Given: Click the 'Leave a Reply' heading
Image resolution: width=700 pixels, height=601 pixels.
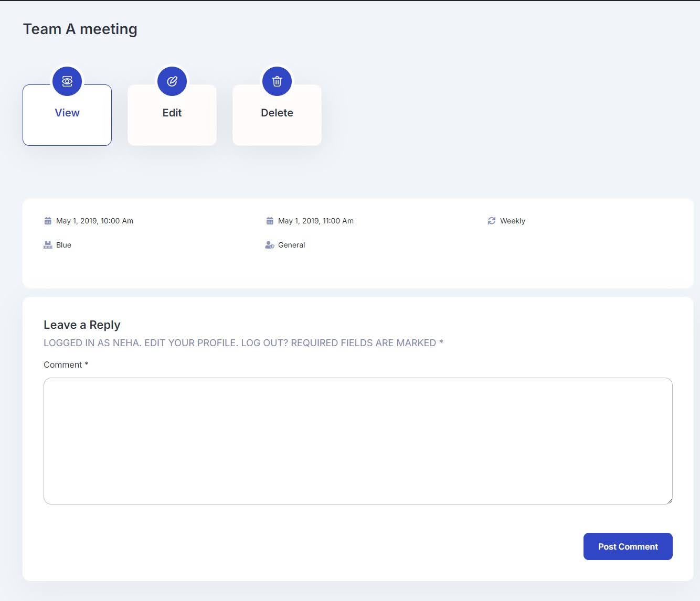Looking at the screenshot, I should [82, 325].
